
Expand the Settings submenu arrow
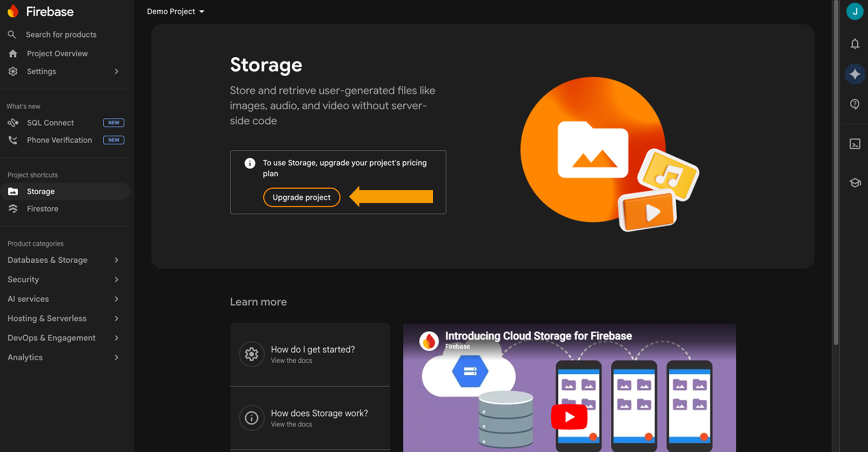click(116, 71)
